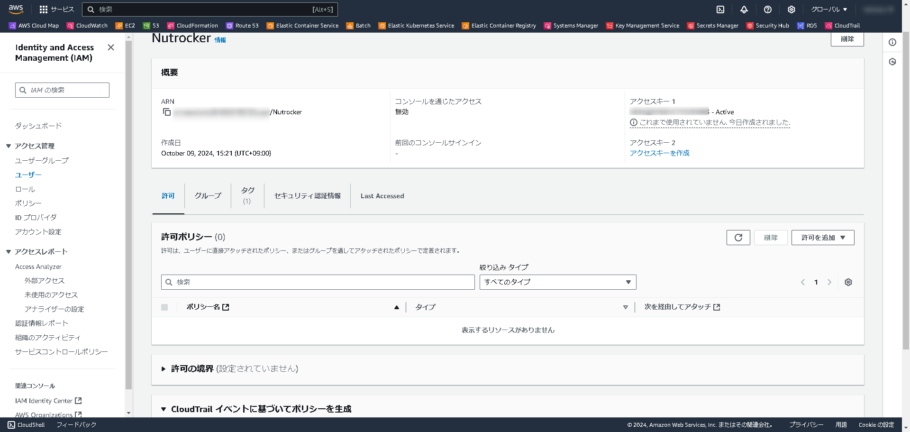
Task: Open 未使用のアクセス under Access Analyzer
Action: click(51, 295)
